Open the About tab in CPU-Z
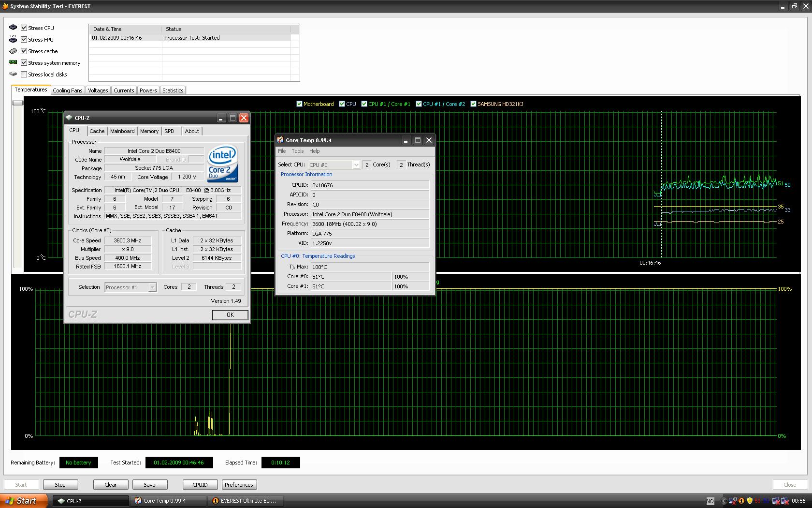This screenshot has height=508, width=812. pos(192,131)
